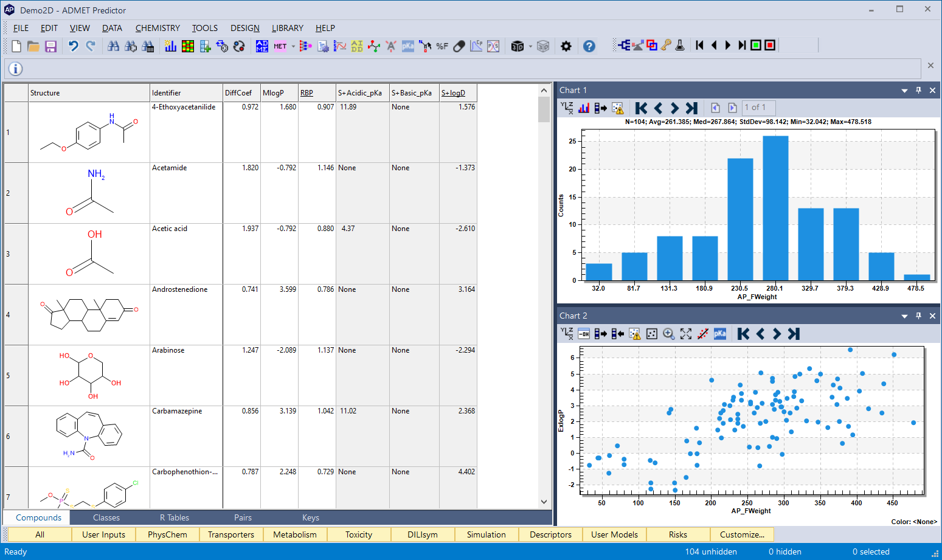Click the golden key icon in toolbar

667,45
